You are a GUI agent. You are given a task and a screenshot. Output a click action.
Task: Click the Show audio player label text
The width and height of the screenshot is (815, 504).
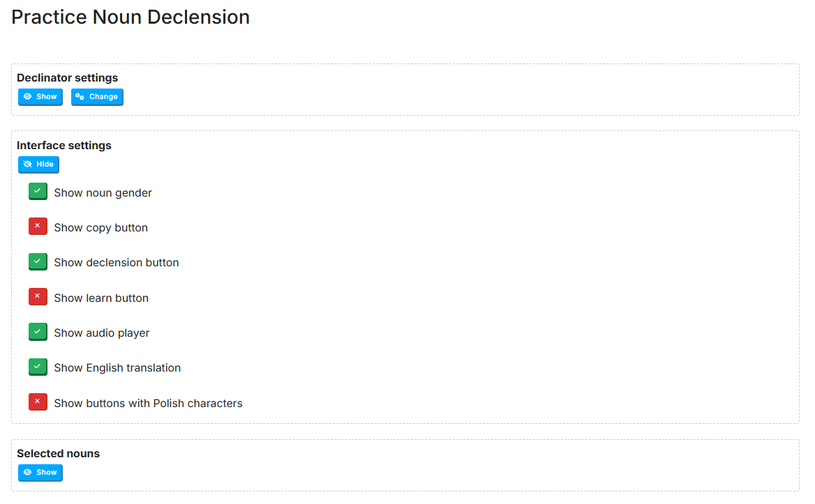click(x=102, y=333)
